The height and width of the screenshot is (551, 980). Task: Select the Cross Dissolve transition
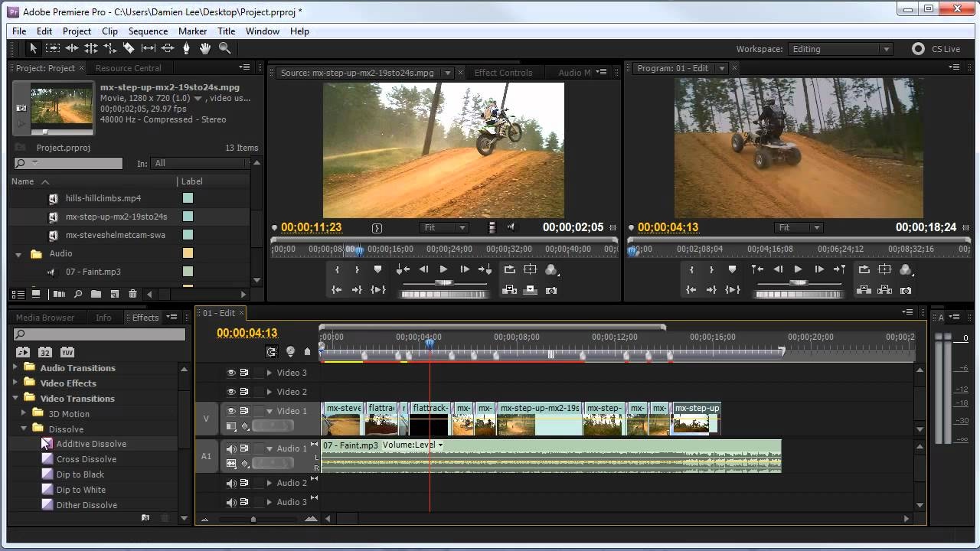(87, 459)
